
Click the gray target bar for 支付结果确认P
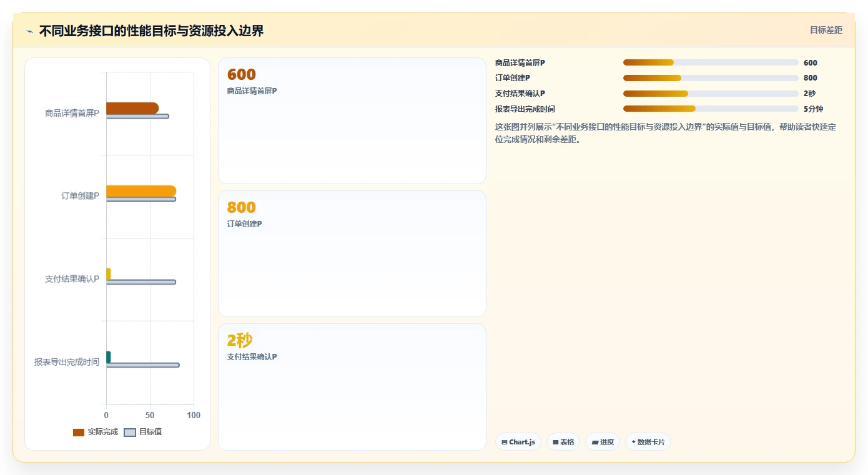[141, 282]
